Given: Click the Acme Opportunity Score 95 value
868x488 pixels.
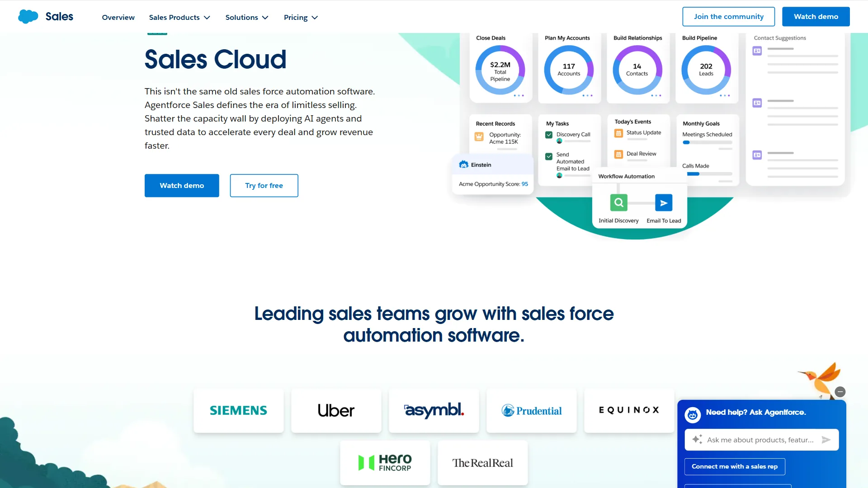Looking at the screenshot, I should click(524, 184).
